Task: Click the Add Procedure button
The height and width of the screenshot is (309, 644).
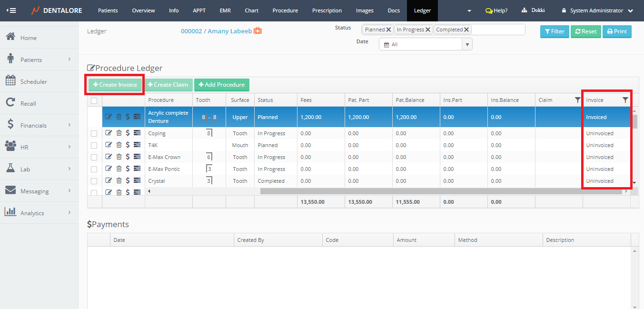Action: click(x=221, y=85)
